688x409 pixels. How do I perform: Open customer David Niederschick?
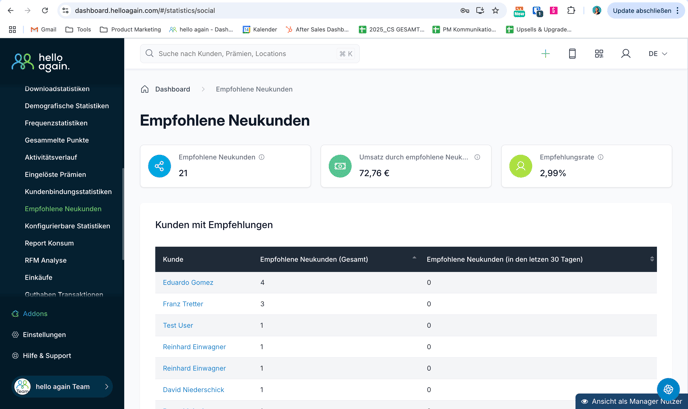click(193, 389)
